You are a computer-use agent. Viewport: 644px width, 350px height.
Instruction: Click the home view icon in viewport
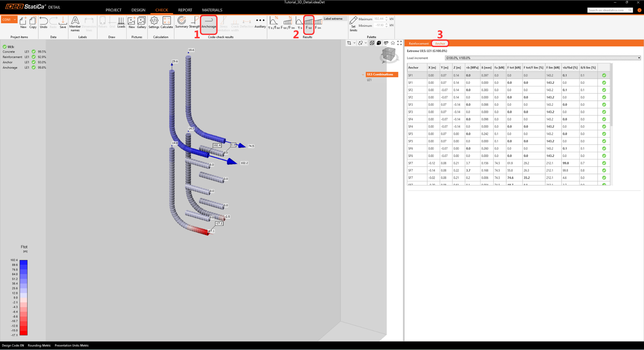coord(393,43)
